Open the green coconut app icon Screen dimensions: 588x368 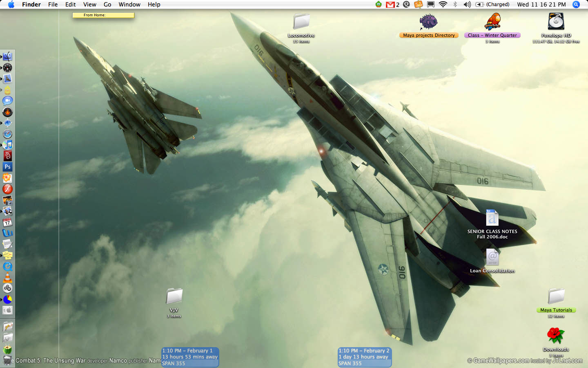pyautogui.click(x=7, y=350)
